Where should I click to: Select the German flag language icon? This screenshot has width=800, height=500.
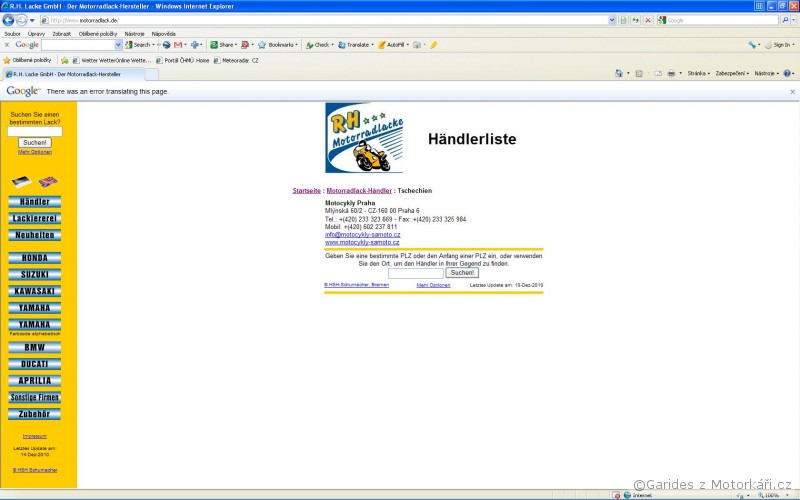[x=21, y=181]
